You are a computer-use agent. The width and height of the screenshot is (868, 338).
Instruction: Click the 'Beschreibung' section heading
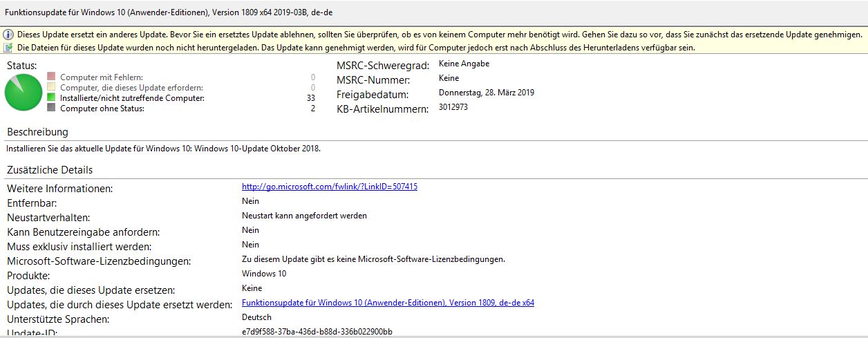[x=37, y=132]
